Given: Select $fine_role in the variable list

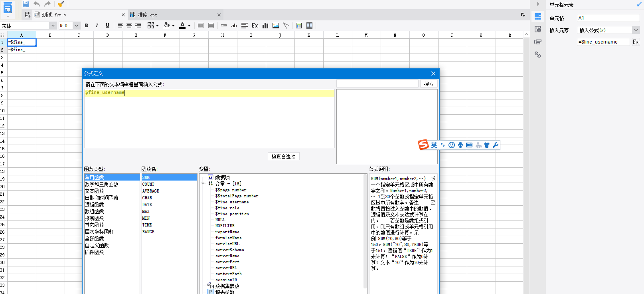Looking at the screenshot, I should pos(227,208).
